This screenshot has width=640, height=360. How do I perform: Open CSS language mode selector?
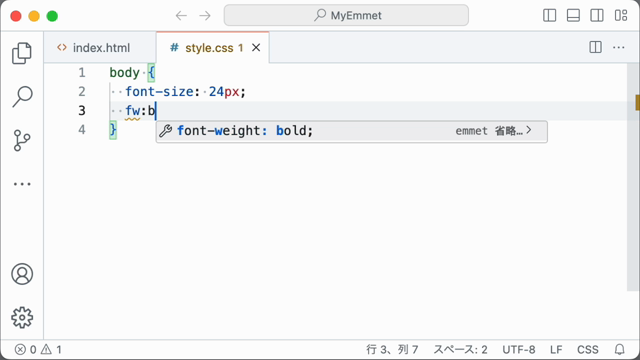(x=588, y=349)
